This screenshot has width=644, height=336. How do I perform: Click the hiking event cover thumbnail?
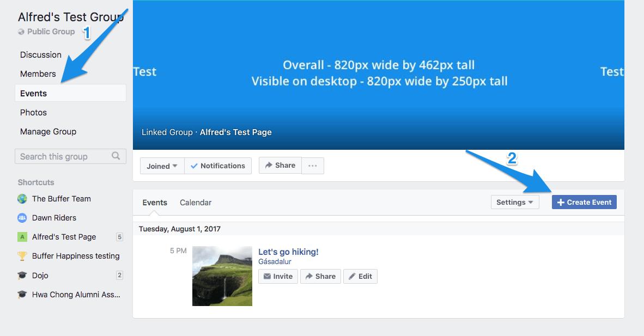(222, 275)
